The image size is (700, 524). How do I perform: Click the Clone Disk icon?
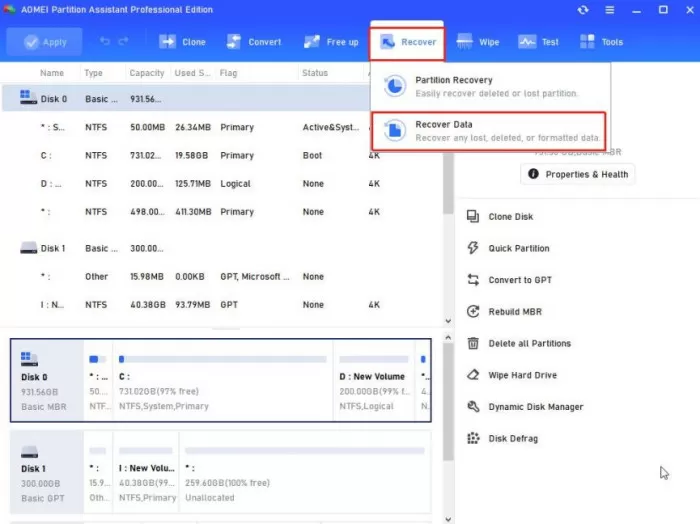(x=473, y=216)
